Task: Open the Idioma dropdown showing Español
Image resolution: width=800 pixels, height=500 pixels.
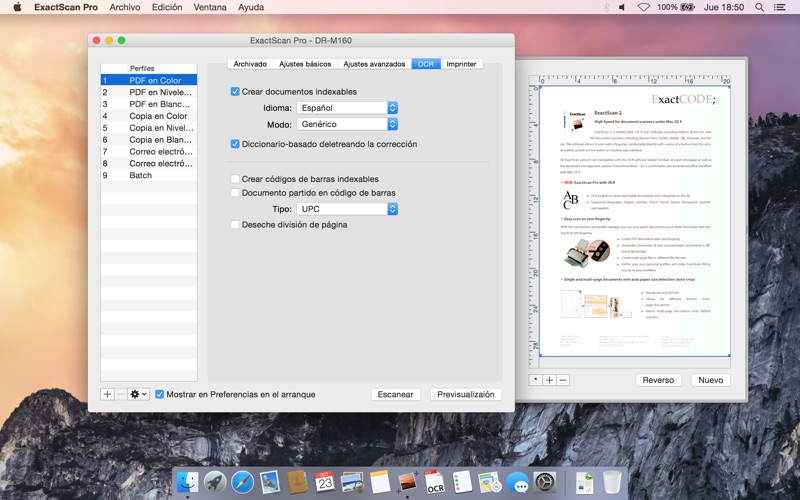Action: [347, 108]
